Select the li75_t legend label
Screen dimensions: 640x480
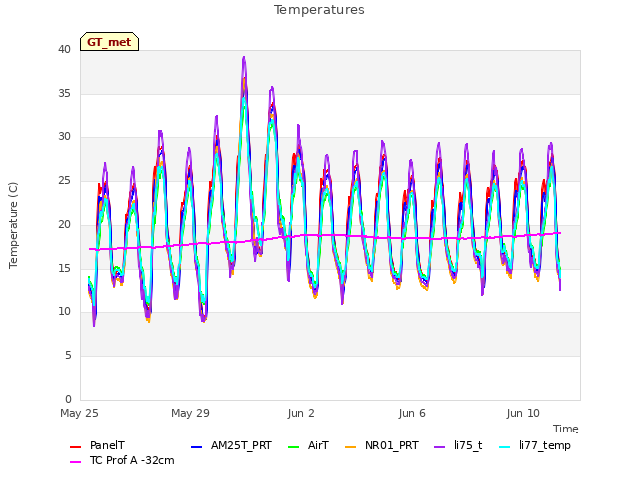(468, 445)
